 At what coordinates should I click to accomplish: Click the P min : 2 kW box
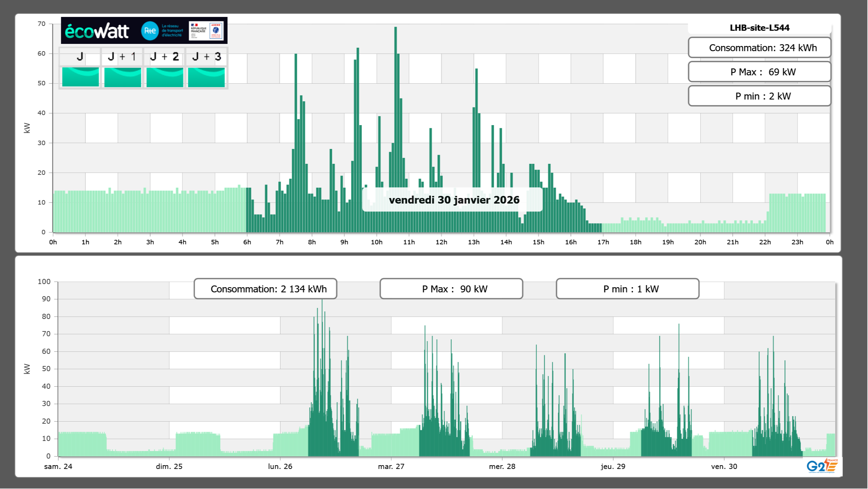coord(759,96)
